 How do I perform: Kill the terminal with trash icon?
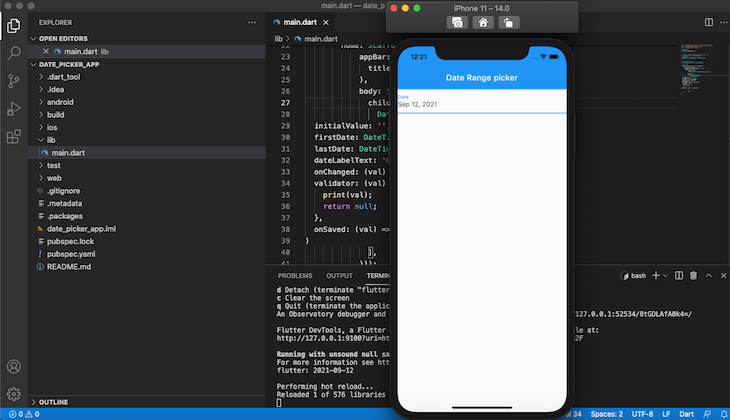(693, 275)
